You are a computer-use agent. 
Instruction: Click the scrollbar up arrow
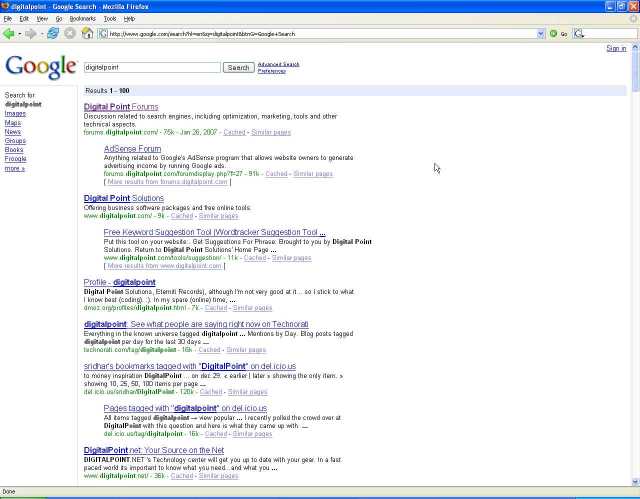635,47
